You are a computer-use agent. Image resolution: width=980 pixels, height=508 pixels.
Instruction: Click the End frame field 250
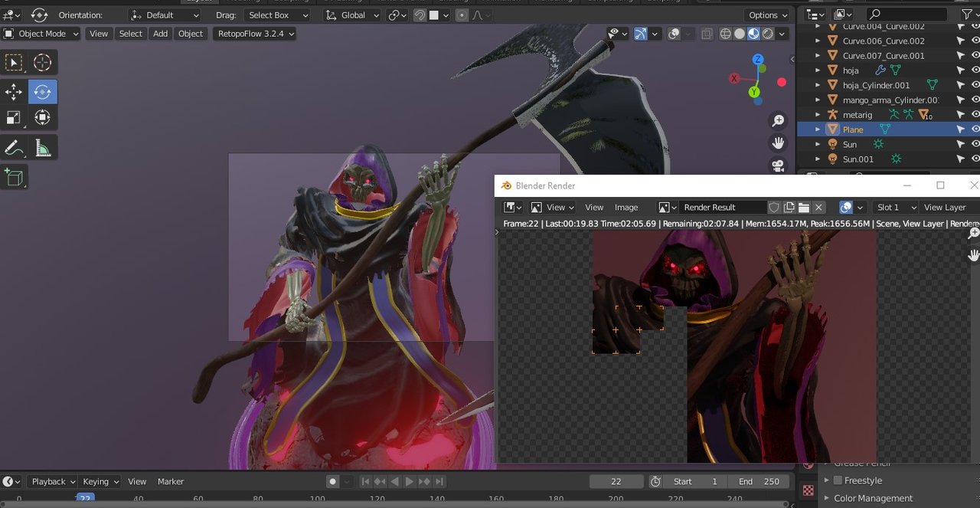[759, 481]
